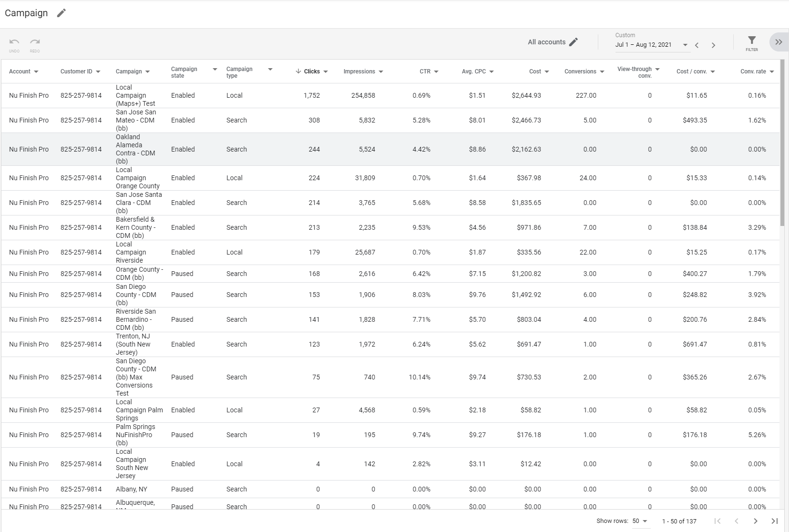This screenshot has height=532, width=789.
Task: Jump to first page of results
Action: pyautogui.click(x=717, y=521)
